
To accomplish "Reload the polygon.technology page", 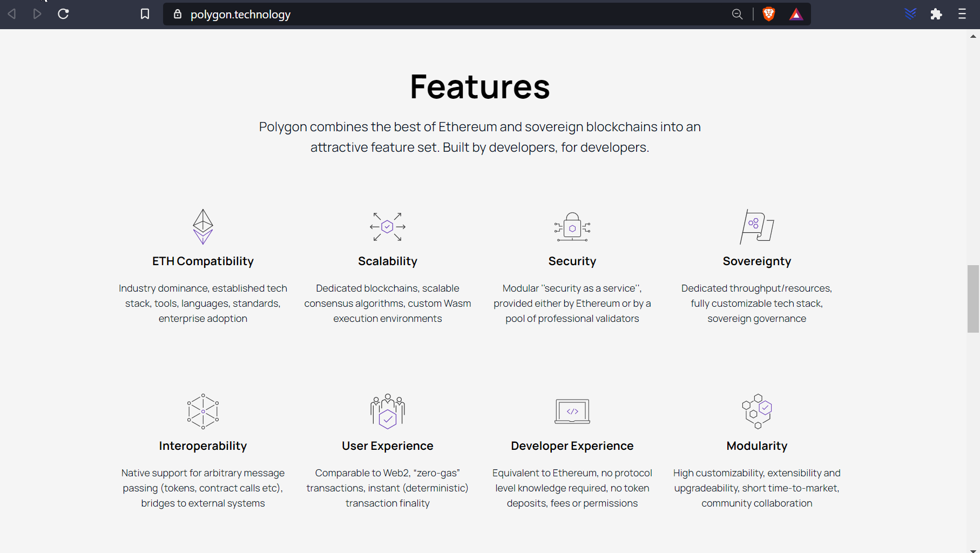I will tap(63, 14).
